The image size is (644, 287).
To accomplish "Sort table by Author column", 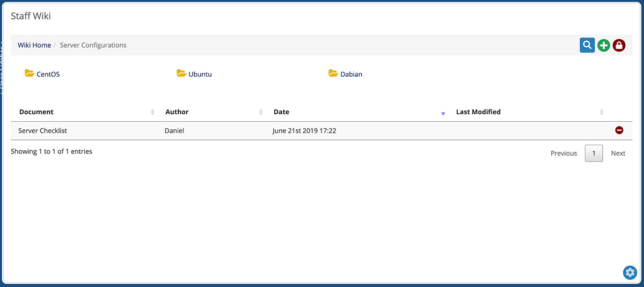I will [177, 112].
